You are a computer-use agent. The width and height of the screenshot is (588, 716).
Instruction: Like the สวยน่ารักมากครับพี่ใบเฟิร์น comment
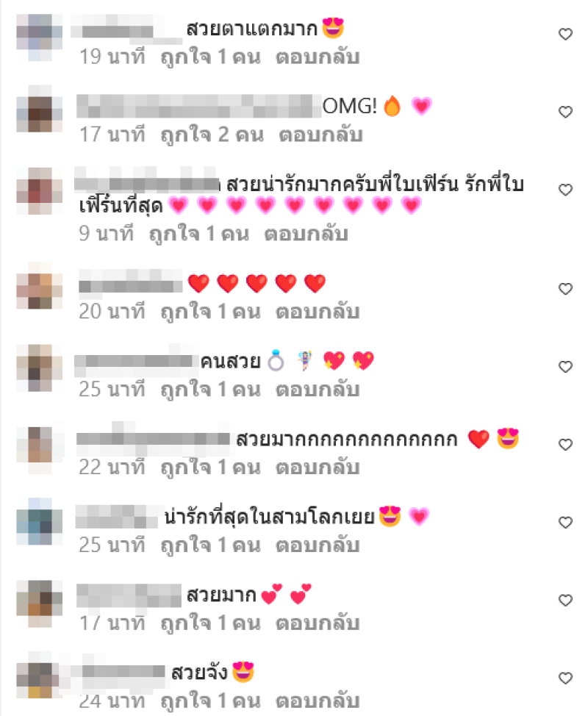pos(565,190)
